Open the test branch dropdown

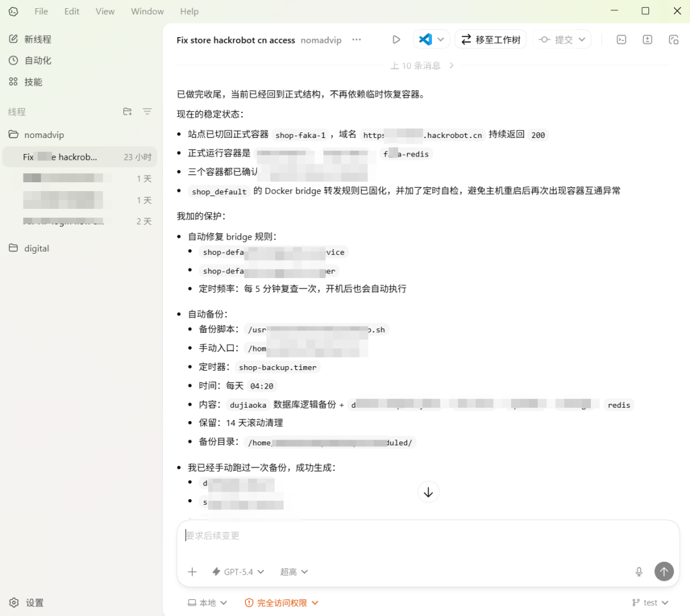pyautogui.click(x=650, y=603)
